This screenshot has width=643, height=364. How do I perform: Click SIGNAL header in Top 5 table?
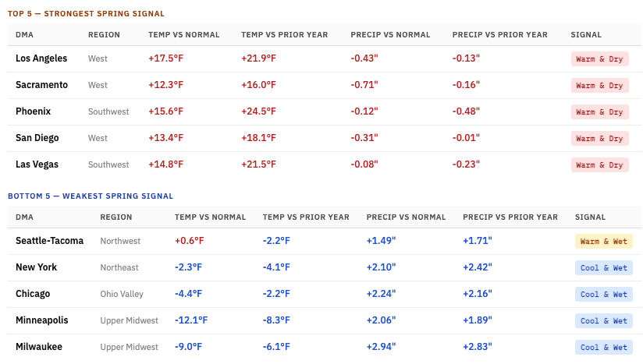coord(586,35)
